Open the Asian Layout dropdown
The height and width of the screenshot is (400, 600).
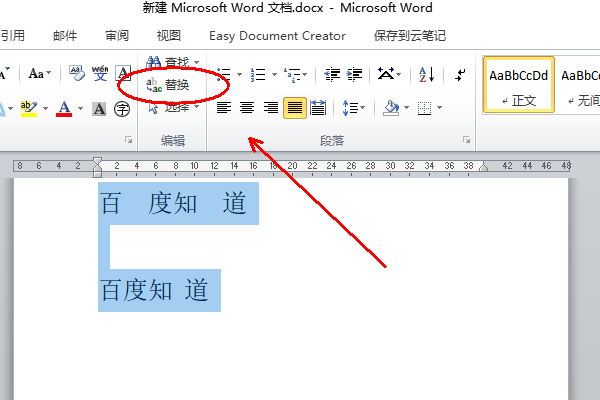(389, 73)
